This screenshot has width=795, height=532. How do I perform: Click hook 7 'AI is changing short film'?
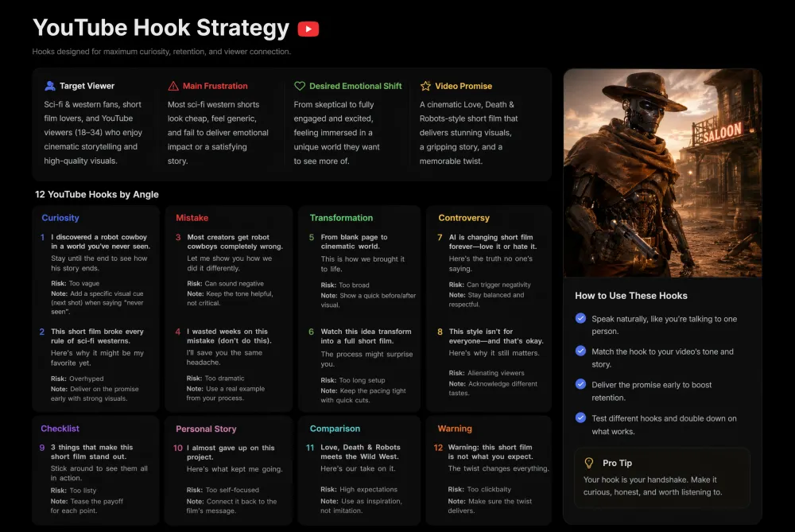click(x=493, y=242)
